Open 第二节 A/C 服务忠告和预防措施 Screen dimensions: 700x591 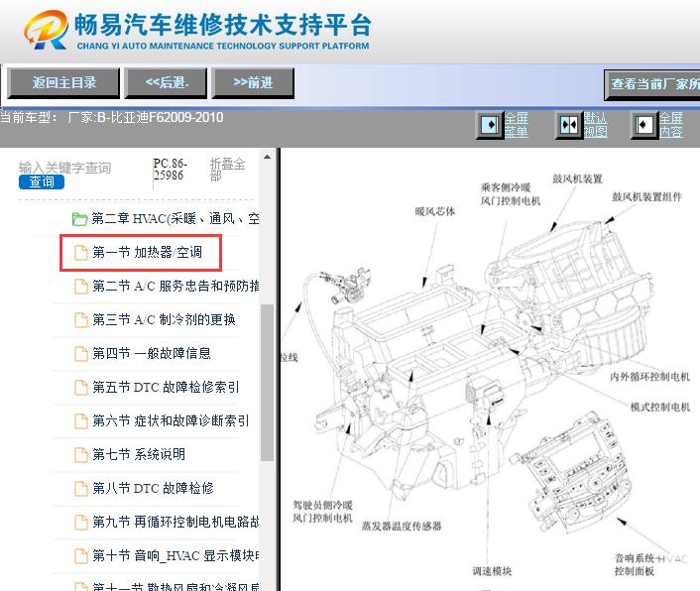coord(175,286)
